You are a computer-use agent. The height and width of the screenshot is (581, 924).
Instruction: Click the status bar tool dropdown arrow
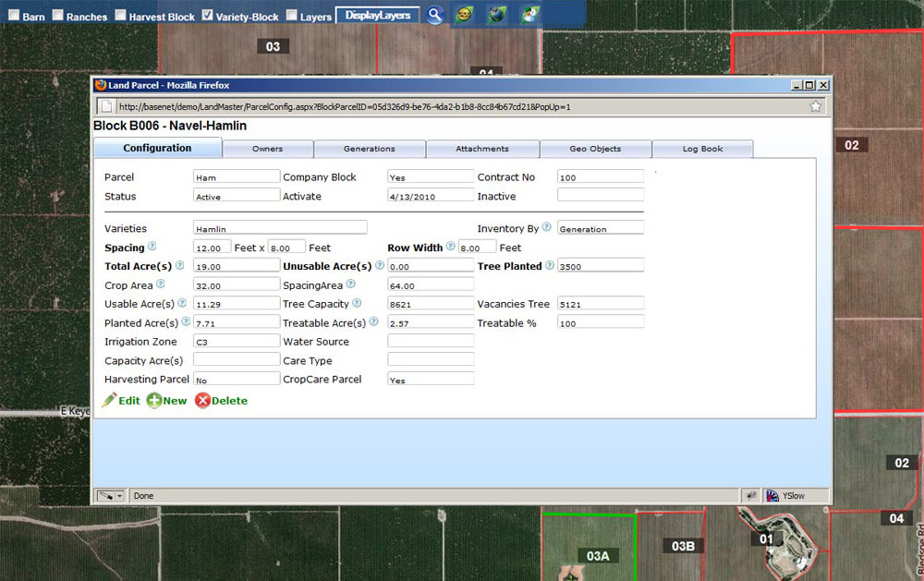coord(119,496)
